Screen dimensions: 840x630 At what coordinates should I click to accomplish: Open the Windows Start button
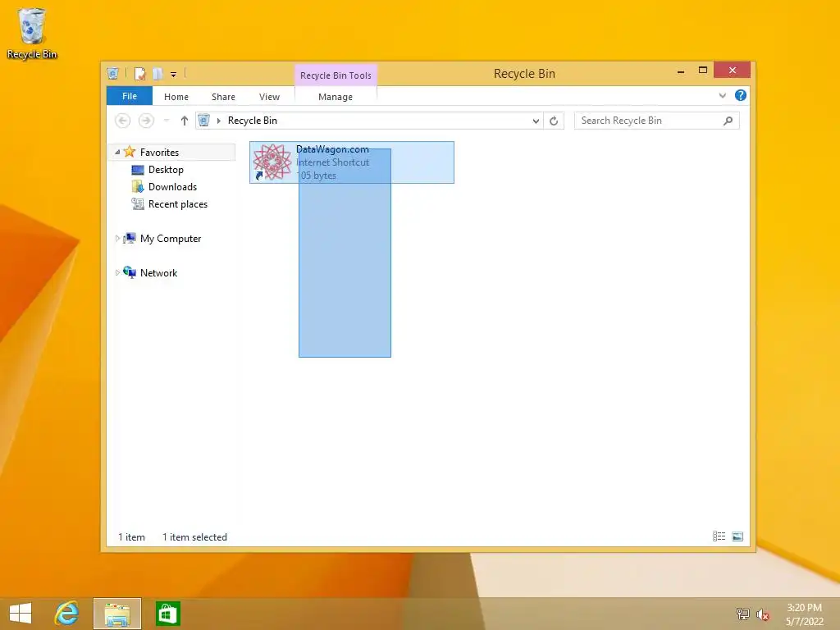pos(21,613)
